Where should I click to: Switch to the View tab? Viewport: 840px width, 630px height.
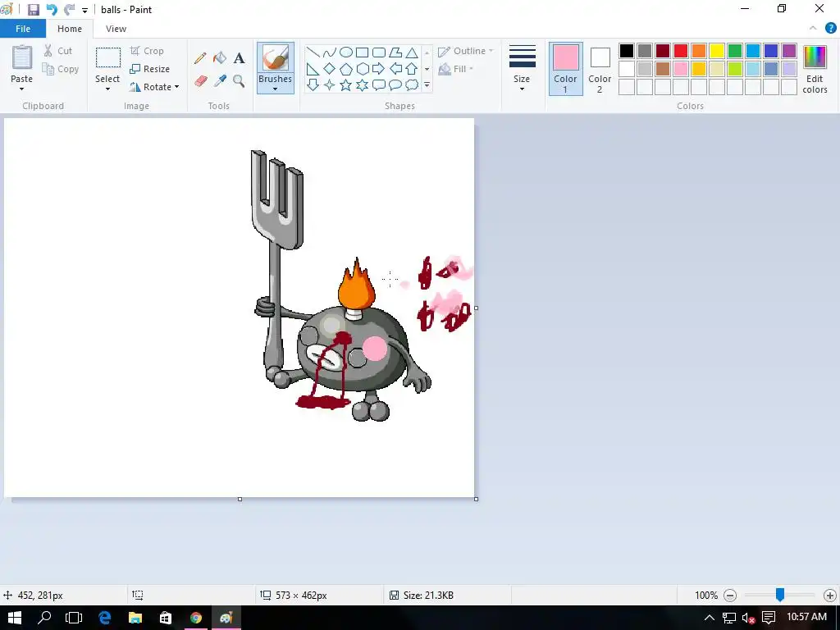(116, 29)
